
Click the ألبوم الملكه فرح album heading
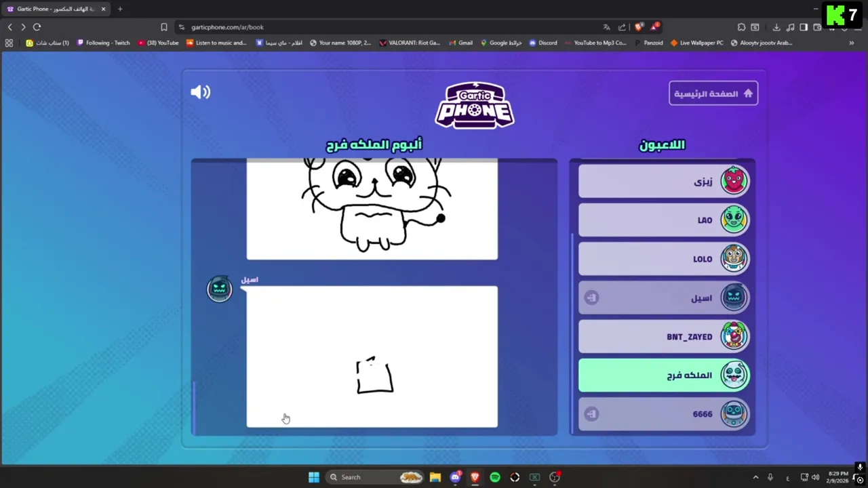pyautogui.click(x=374, y=144)
